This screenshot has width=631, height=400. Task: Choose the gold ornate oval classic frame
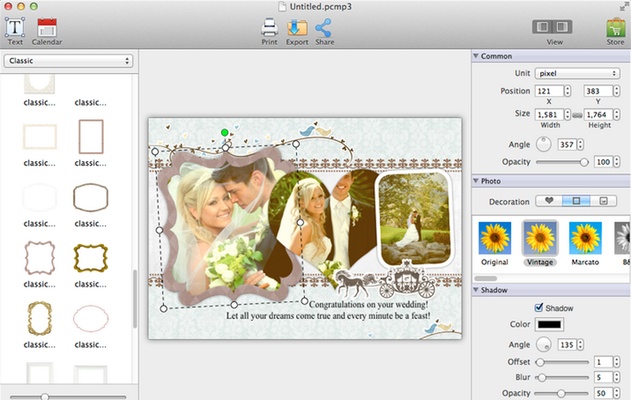click(39, 318)
